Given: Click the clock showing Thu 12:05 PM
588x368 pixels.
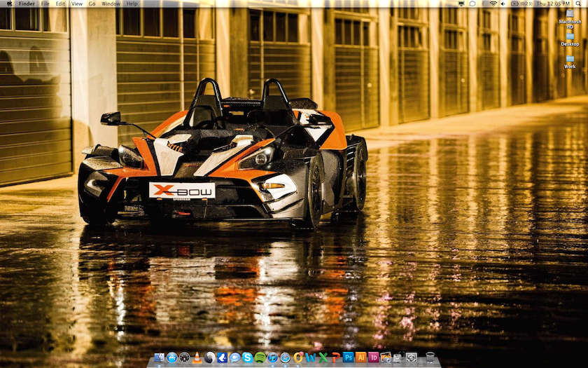Looking at the screenshot, I should coord(553,4).
